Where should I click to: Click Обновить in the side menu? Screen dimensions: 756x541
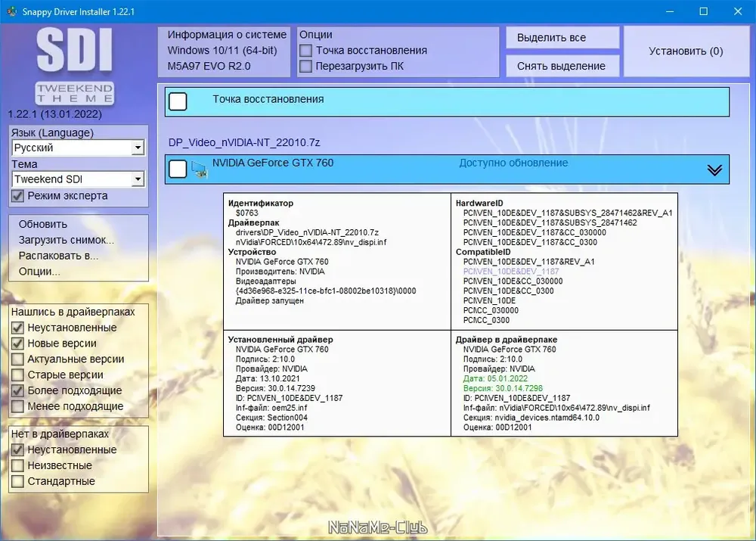[x=43, y=225]
